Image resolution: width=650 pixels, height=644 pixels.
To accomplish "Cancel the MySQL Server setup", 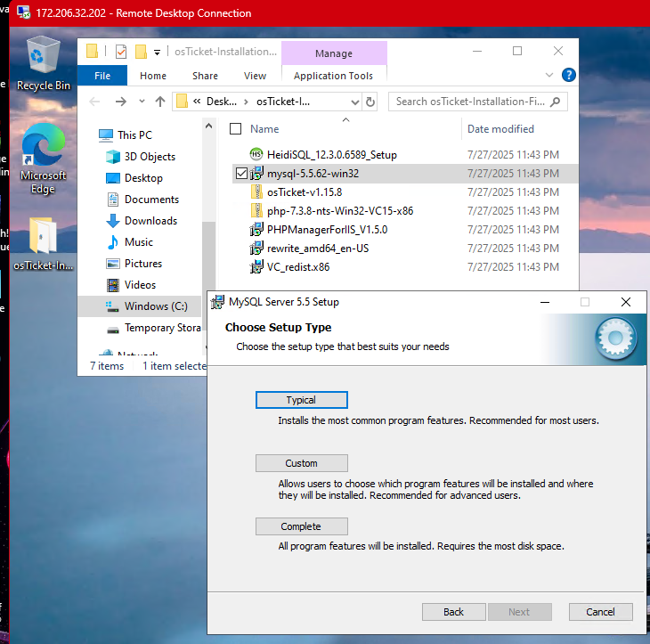I will tap(601, 612).
